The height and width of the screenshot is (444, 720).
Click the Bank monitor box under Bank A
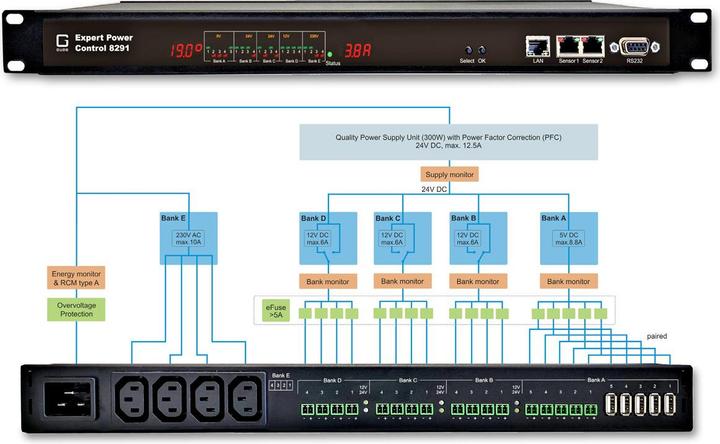click(x=568, y=281)
